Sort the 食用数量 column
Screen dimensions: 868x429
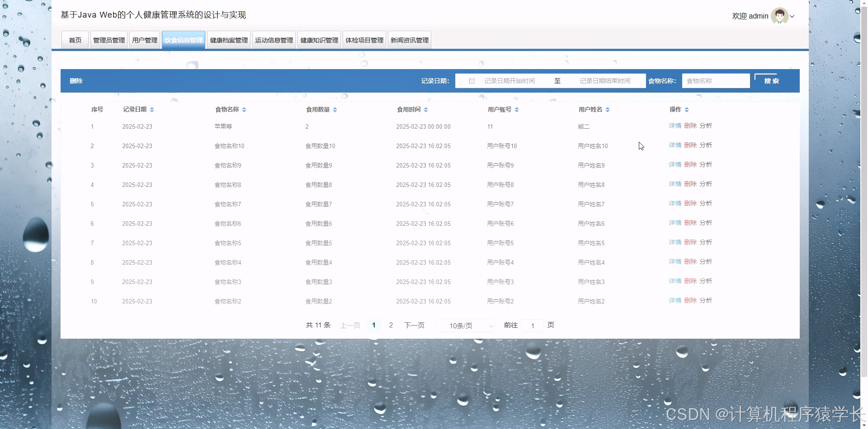click(x=336, y=109)
